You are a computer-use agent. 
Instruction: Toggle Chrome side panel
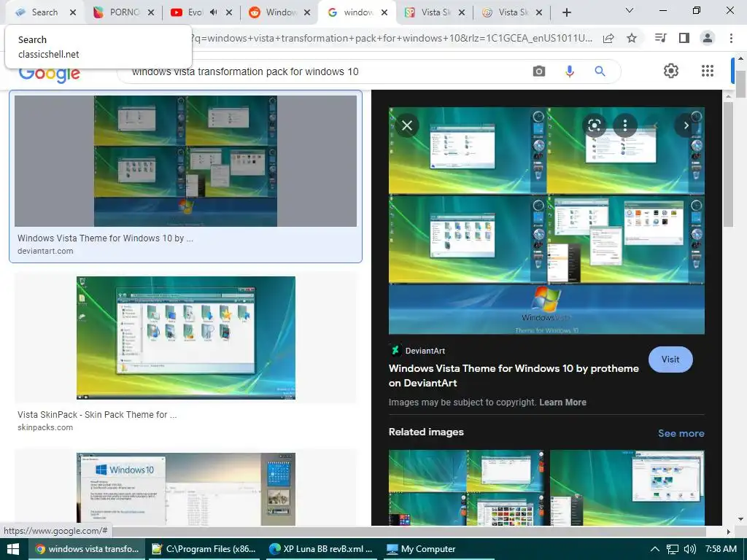click(x=684, y=38)
